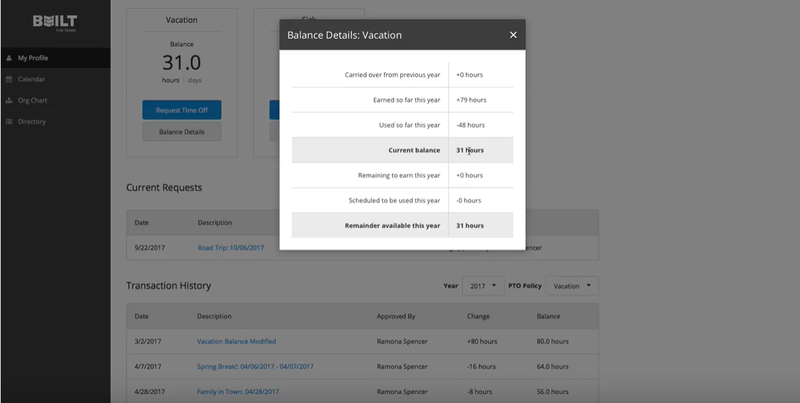Viewport: 800px width, 403px height.
Task: Click the '-16 hours' change cell
Action: pyautogui.click(x=481, y=366)
